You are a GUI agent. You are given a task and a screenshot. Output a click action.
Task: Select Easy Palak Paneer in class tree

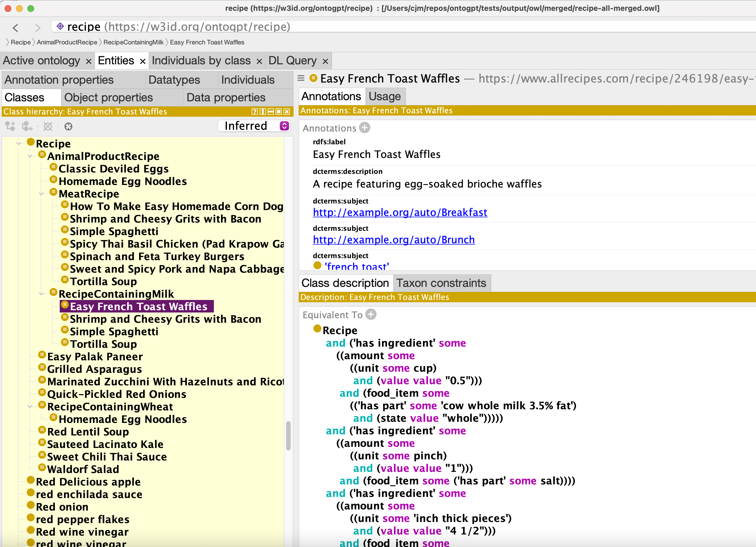click(x=95, y=357)
